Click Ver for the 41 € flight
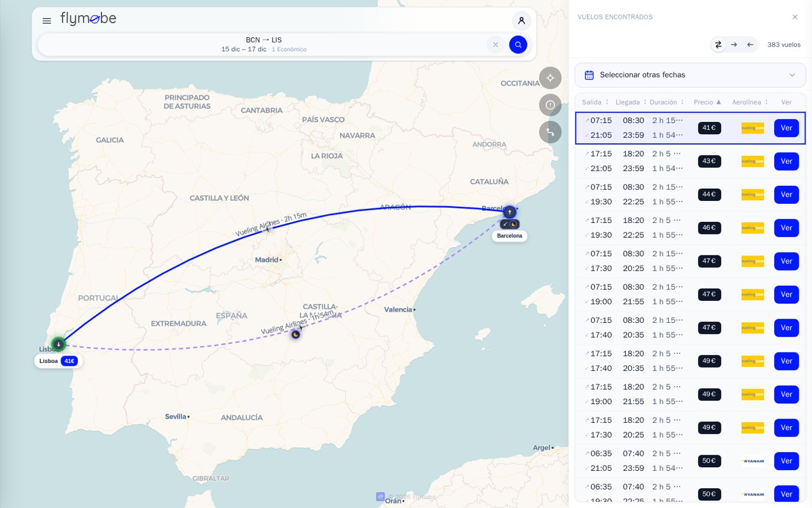This screenshot has width=812, height=508. [786, 128]
